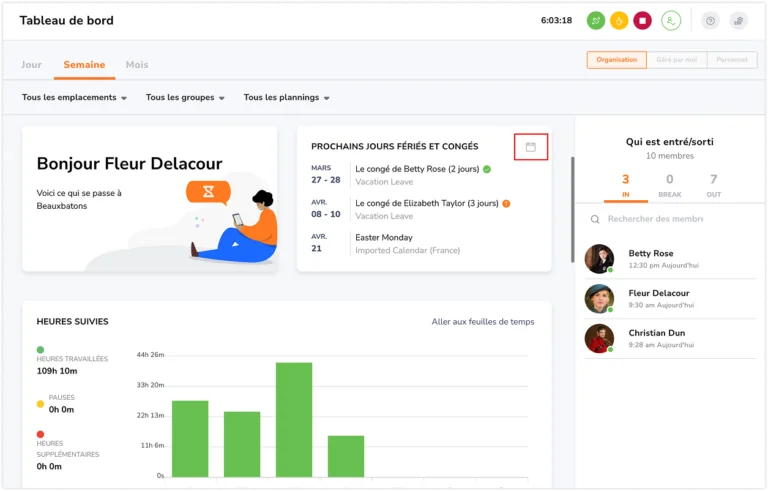
Task: Click the 6:03:18 timer display
Action: coord(556,21)
